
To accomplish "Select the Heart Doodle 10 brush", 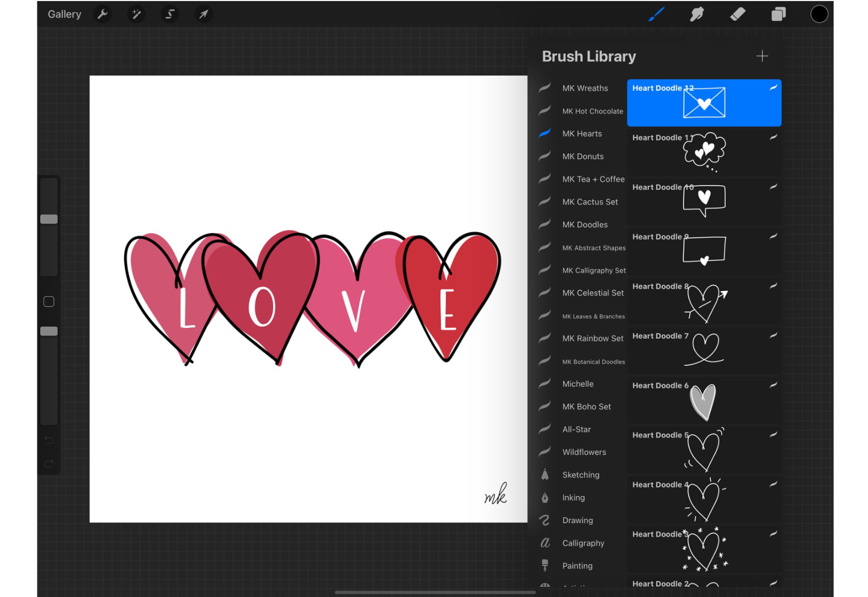I will tap(704, 202).
